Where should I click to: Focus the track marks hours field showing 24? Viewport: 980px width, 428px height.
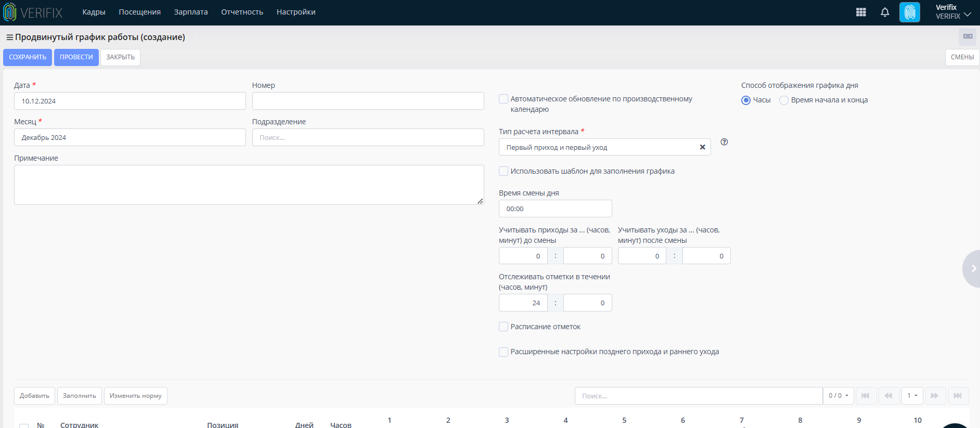(523, 303)
